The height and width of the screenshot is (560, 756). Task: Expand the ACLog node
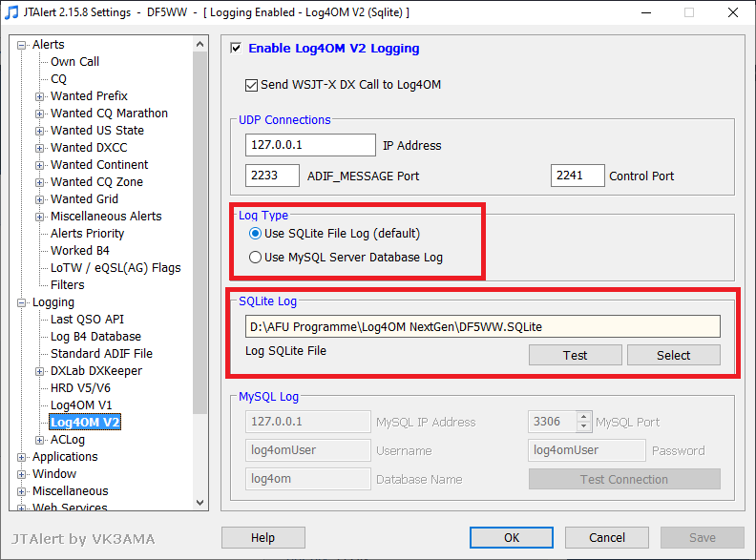pyautogui.click(x=39, y=440)
